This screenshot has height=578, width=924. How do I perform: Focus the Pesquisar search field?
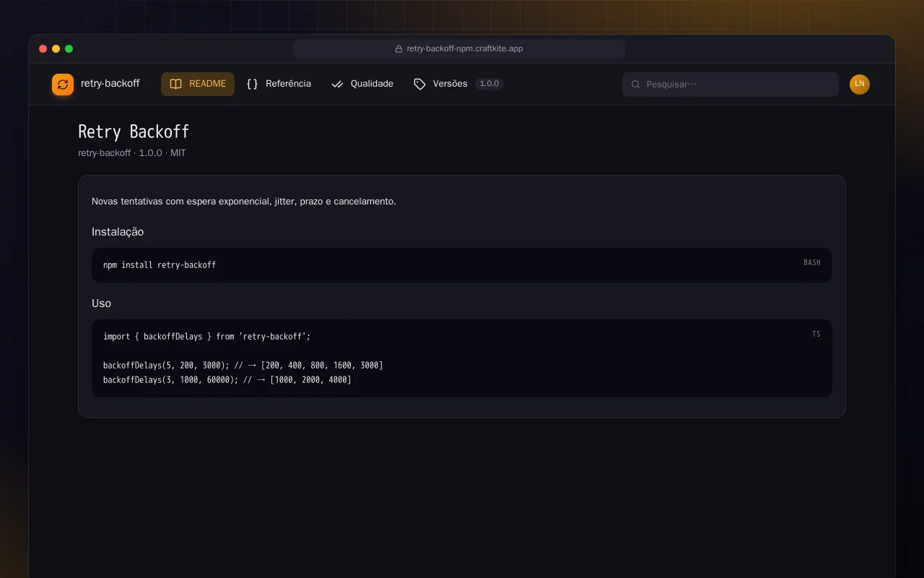coord(731,85)
